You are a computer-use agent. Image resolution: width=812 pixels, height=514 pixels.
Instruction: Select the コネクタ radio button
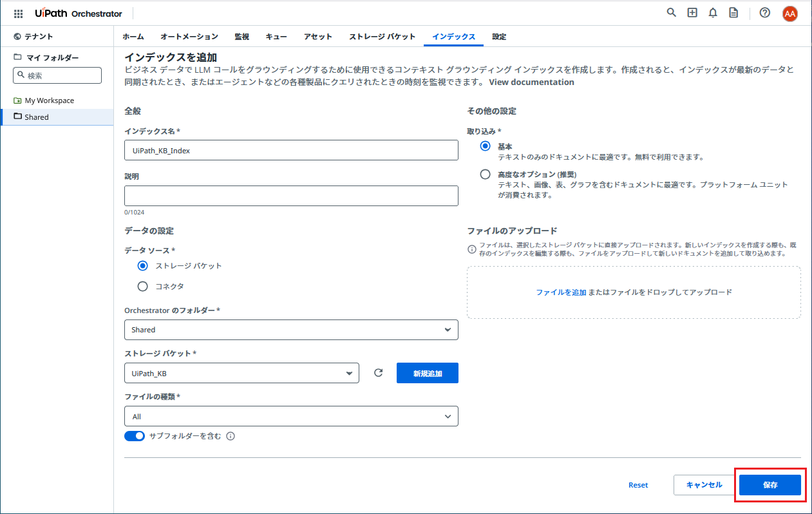(143, 286)
